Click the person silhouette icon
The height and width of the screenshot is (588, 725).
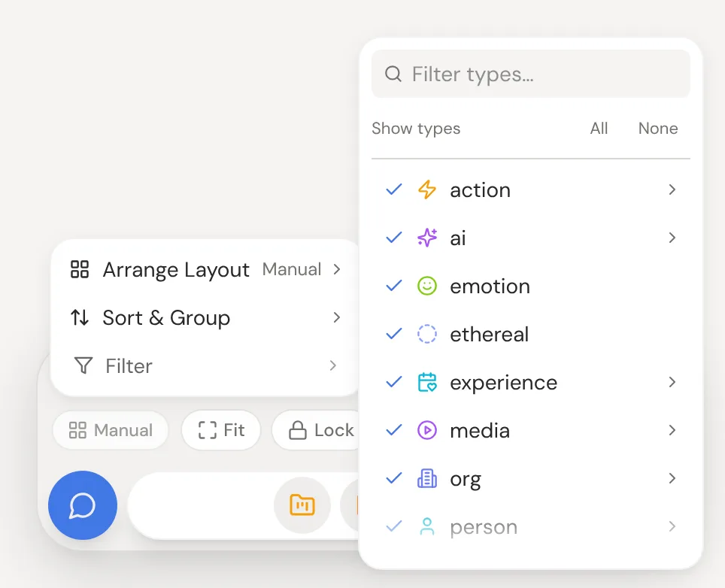point(426,526)
